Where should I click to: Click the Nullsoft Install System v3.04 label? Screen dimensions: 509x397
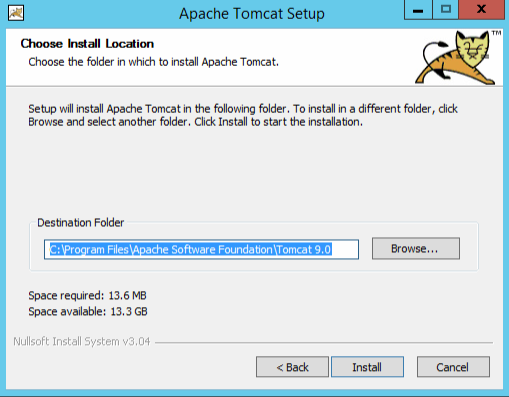tap(82, 341)
